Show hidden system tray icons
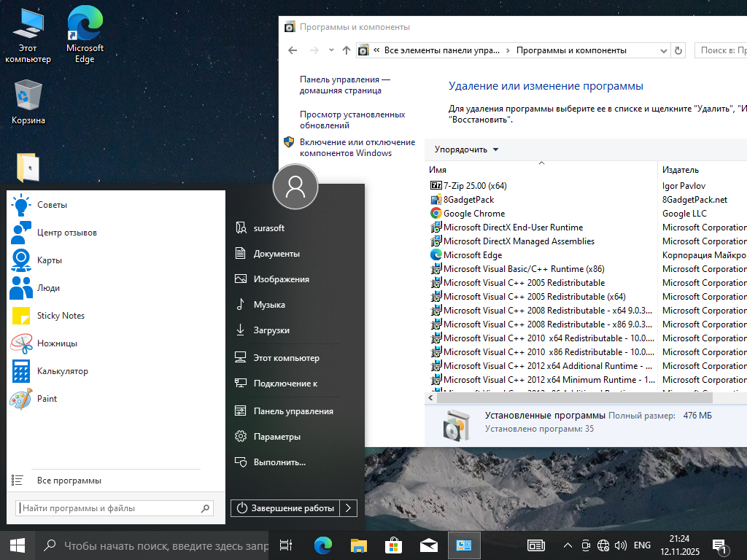This screenshot has height=560, width=747. [x=568, y=545]
